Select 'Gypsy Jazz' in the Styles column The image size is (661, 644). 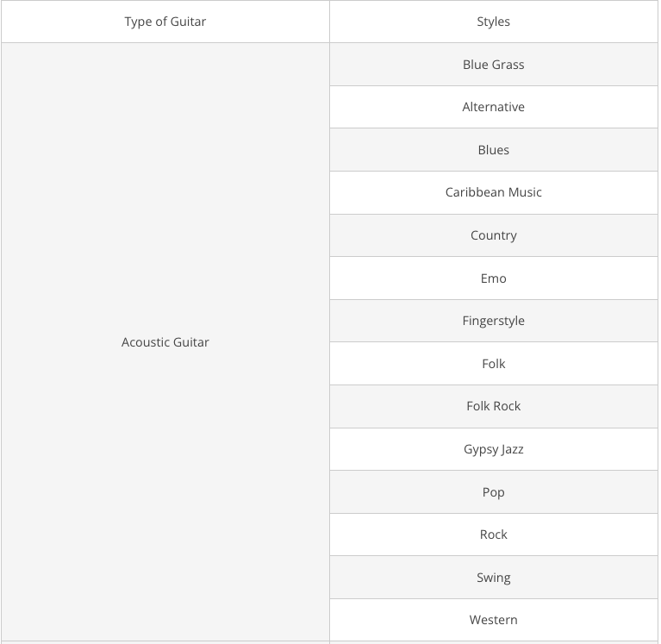coord(493,449)
